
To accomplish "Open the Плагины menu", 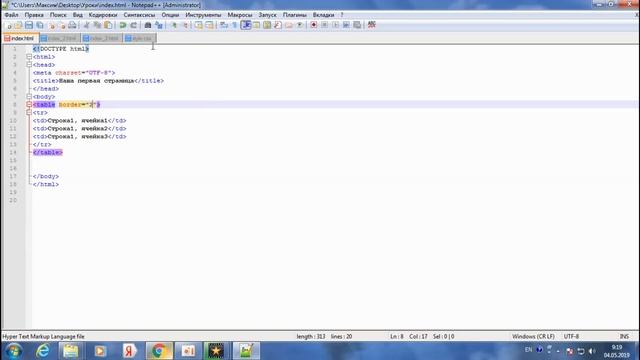I will [294, 15].
